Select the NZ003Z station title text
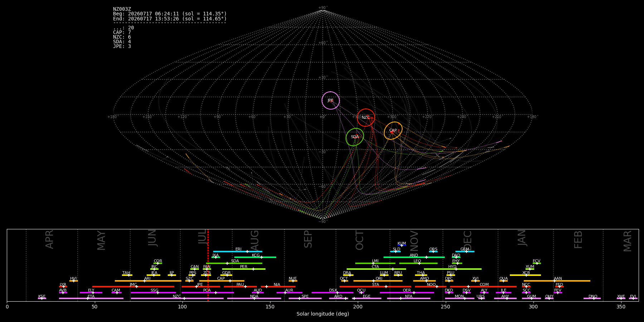 tap(122, 9)
